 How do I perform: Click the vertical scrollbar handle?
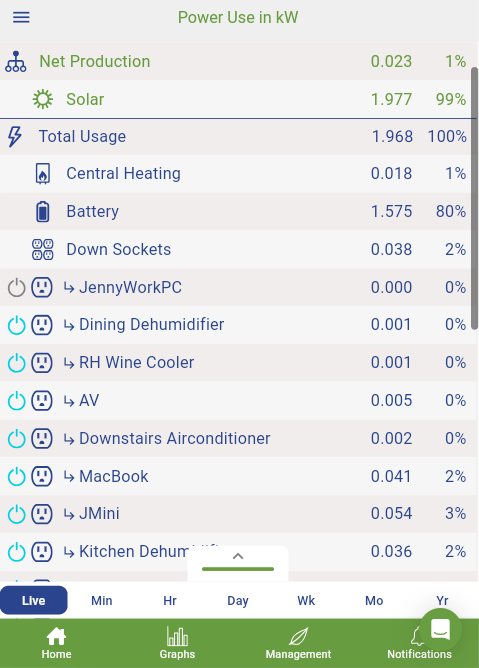point(474,198)
